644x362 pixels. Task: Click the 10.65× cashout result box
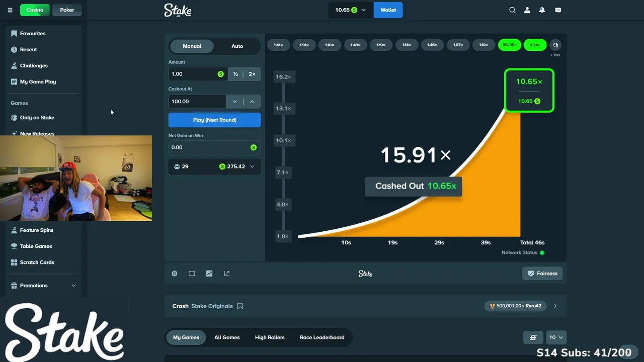[529, 90]
